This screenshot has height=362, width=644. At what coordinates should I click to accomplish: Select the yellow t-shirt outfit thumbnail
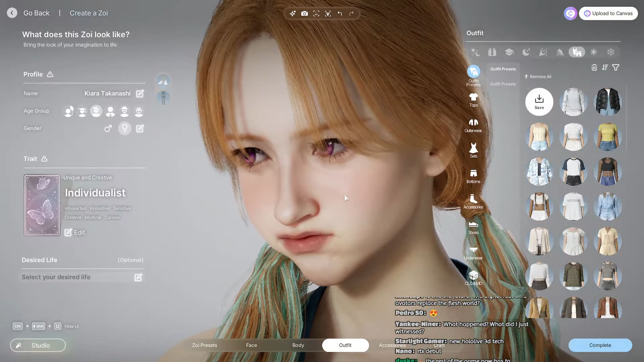click(x=607, y=136)
